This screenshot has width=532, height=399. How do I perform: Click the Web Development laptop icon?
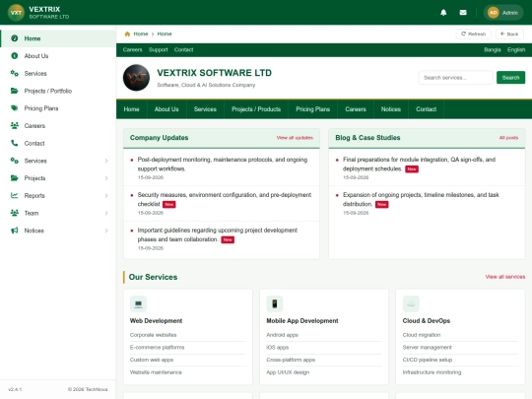[138, 303]
